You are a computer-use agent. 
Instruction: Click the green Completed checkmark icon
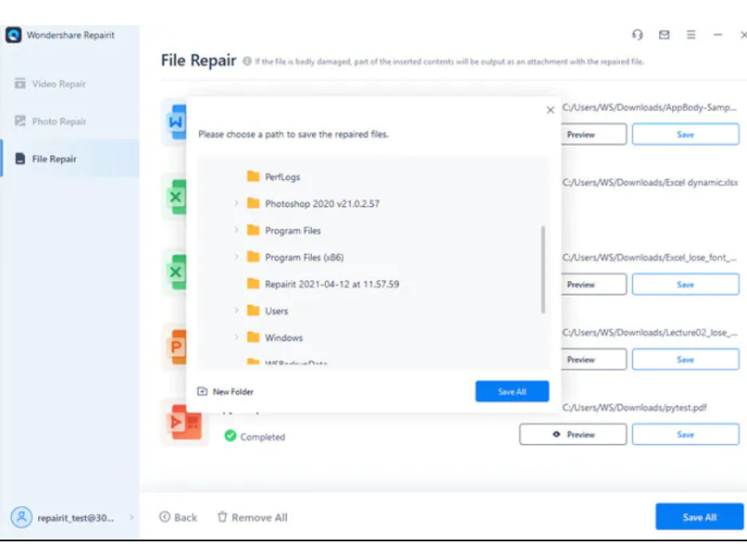click(x=231, y=436)
